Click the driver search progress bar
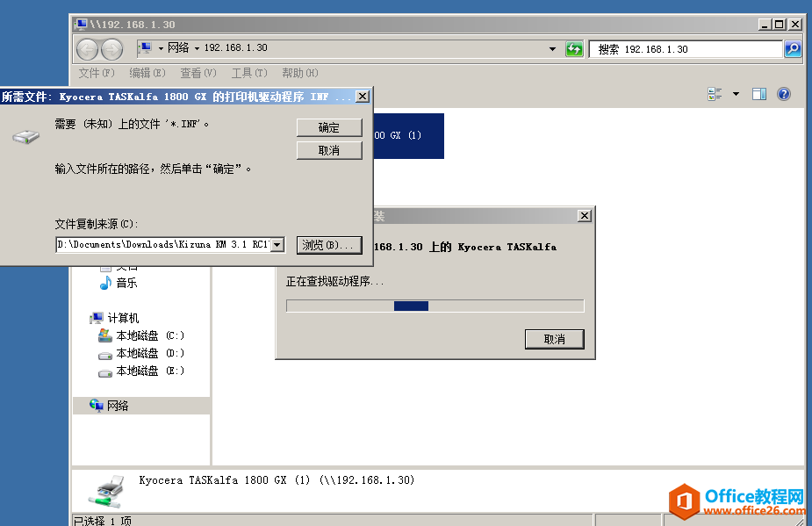 pos(435,306)
